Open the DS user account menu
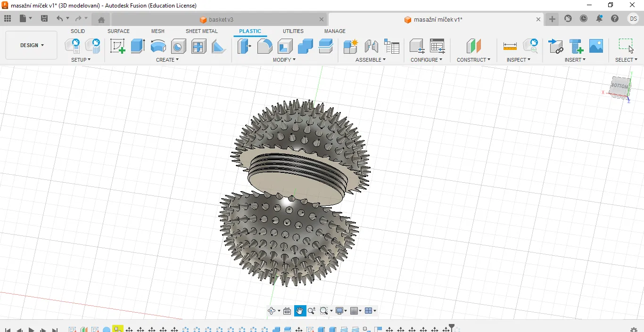Viewport: 644px width, 332px height. tap(633, 19)
